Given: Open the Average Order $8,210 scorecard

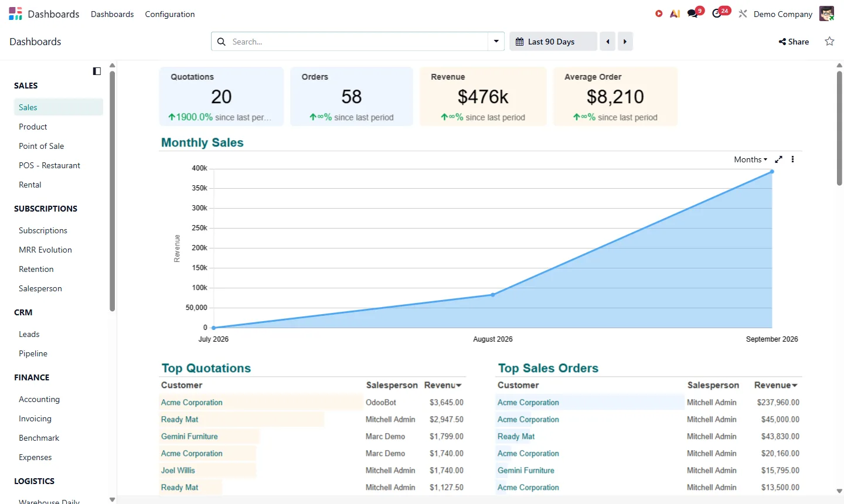Looking at the screenshot, I should (615, 96).
